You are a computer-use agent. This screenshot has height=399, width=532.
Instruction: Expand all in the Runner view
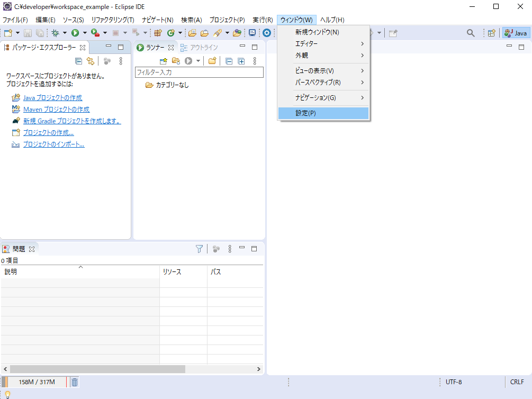(241, 61)
